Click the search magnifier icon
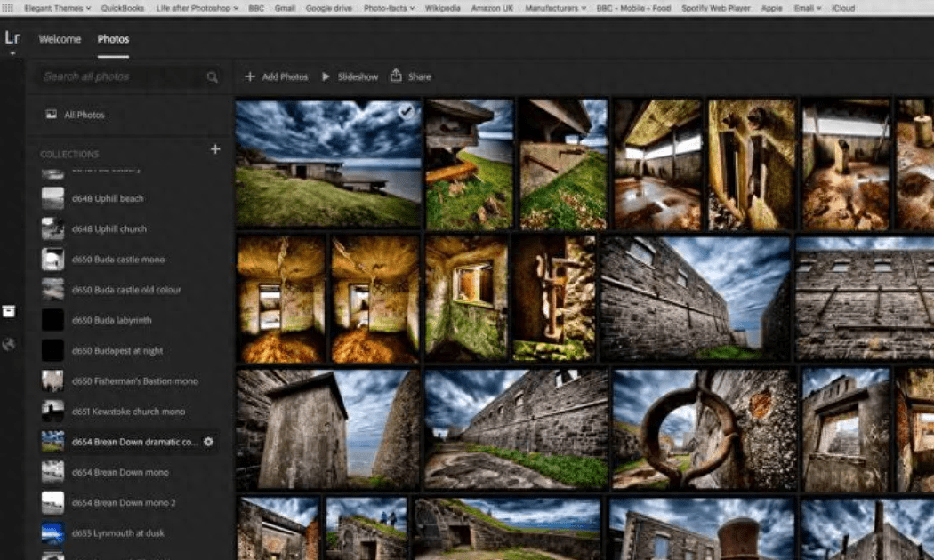The image size is (934, 560). tap(213, 77)
